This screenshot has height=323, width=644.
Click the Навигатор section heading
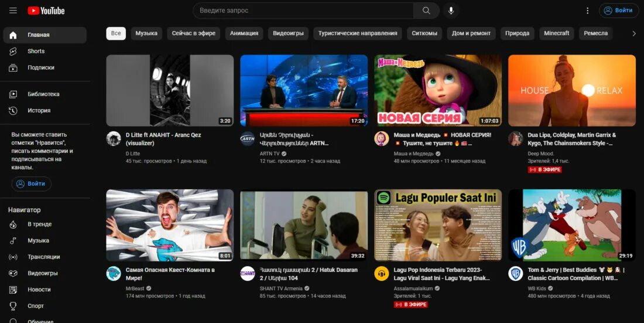click(24, 210)
